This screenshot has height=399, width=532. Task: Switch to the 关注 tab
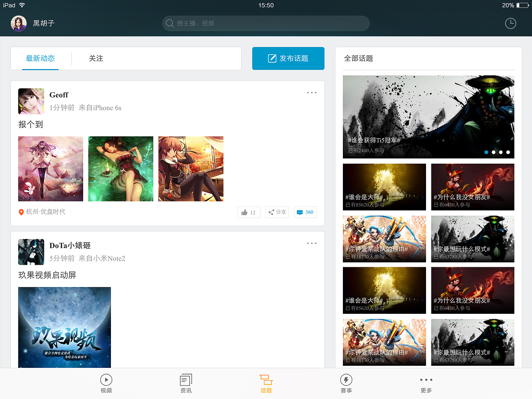click(96, 59)
